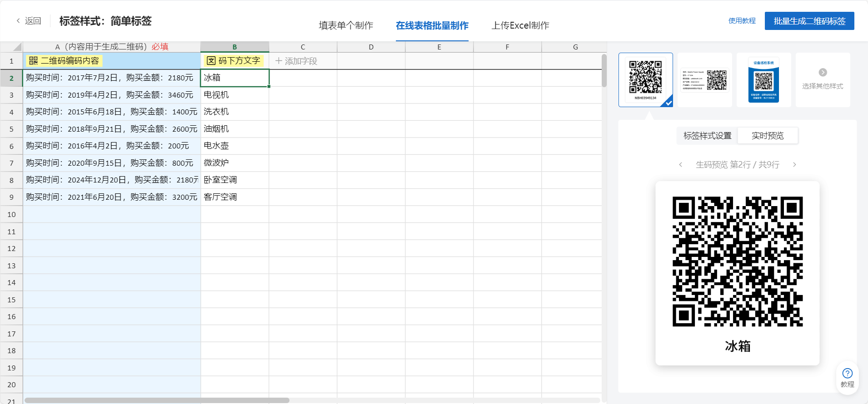This screenshot has height=404, width=868.
Task: Click cell 购买时间：2018年9月21日 row
Action: click(112, 129)
